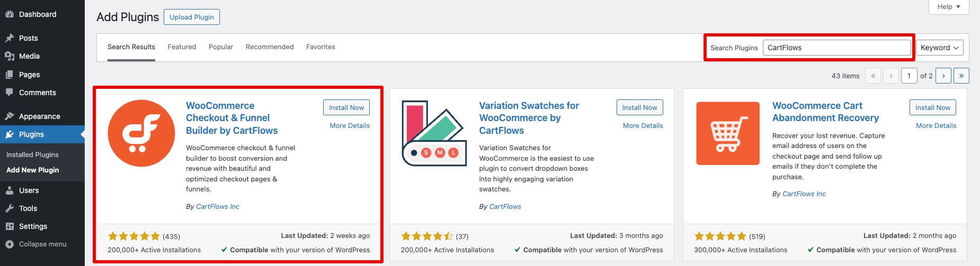Open More Details for Cart Abandonment Recovery
Image resolution: width=980 pixels, height=266 pixels.
click(x=936, y=126)
